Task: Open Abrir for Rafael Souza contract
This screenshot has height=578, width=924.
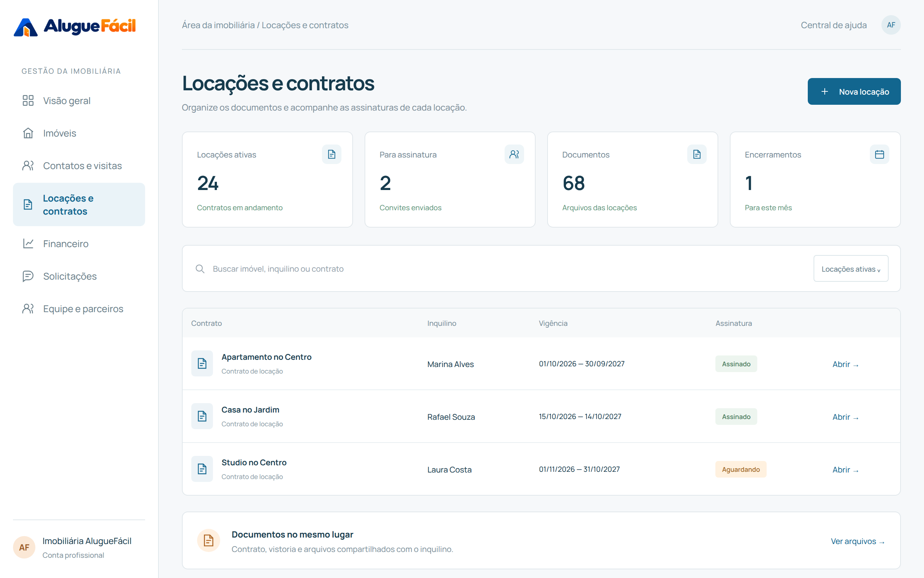Action: tap(845, 417)
